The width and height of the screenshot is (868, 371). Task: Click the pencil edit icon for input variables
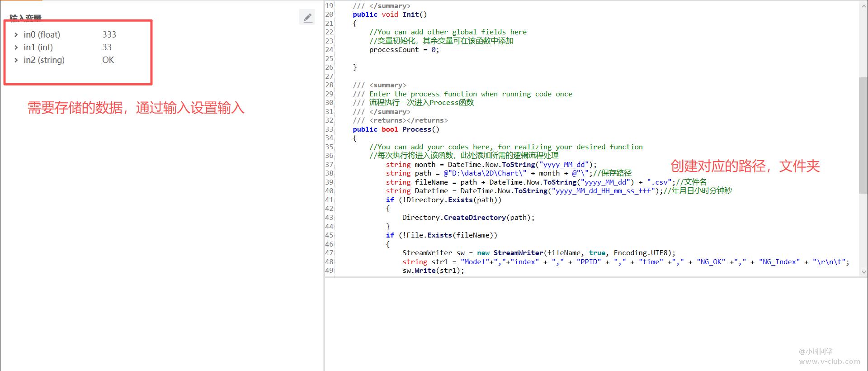tap(307, 18)
